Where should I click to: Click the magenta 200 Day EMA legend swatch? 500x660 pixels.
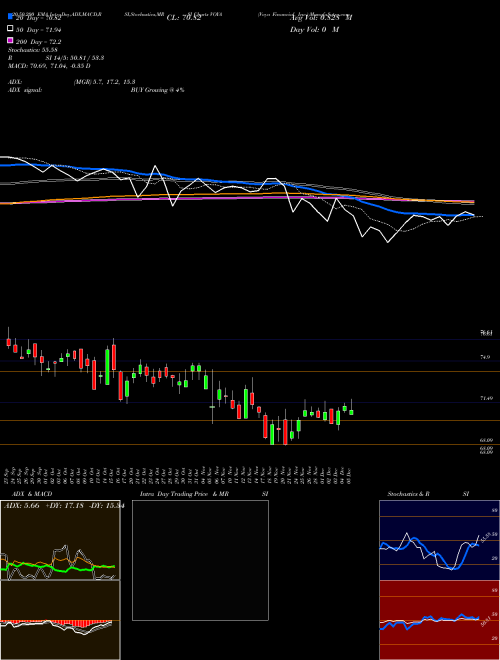click(x=10, y=40)
